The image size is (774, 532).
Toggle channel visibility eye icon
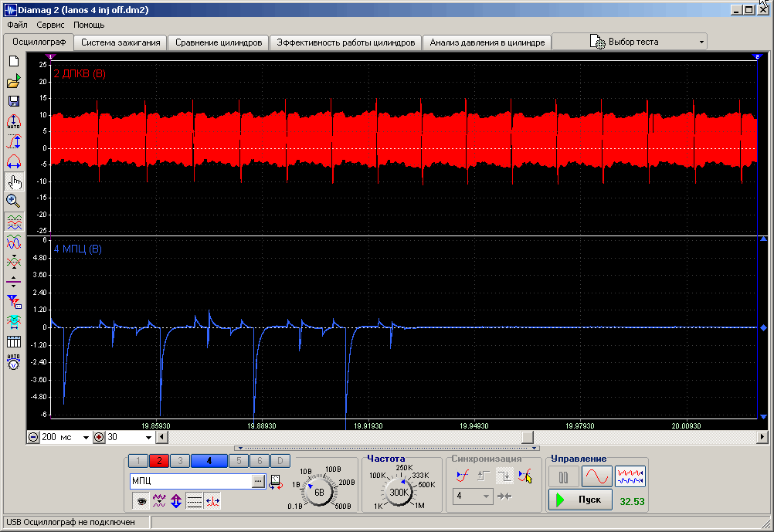pyautogui.click(x=141, y=501)
